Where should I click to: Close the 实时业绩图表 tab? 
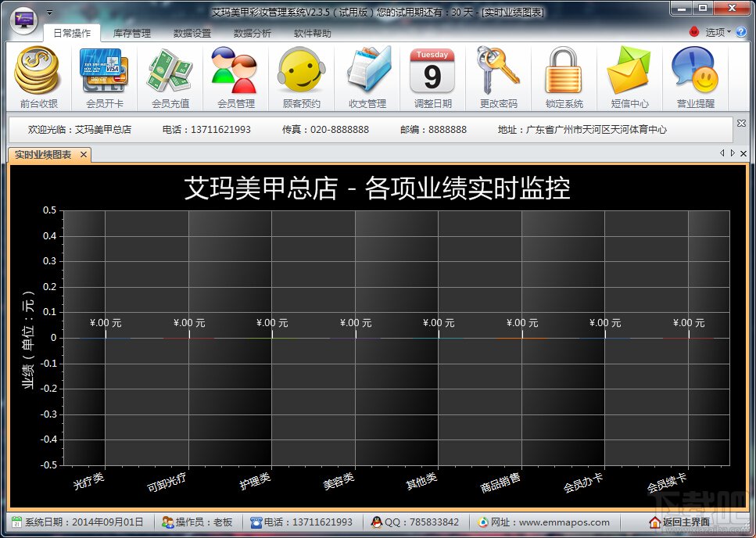[x=84, y=155]
